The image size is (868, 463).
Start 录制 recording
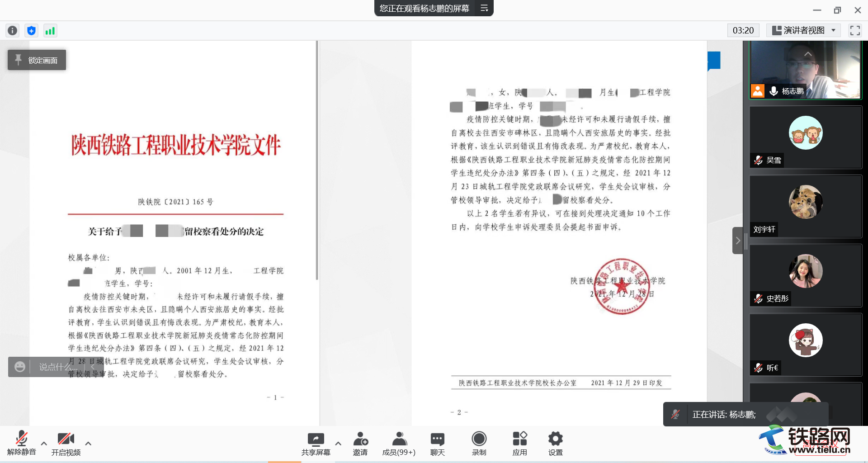pos(479,443)
